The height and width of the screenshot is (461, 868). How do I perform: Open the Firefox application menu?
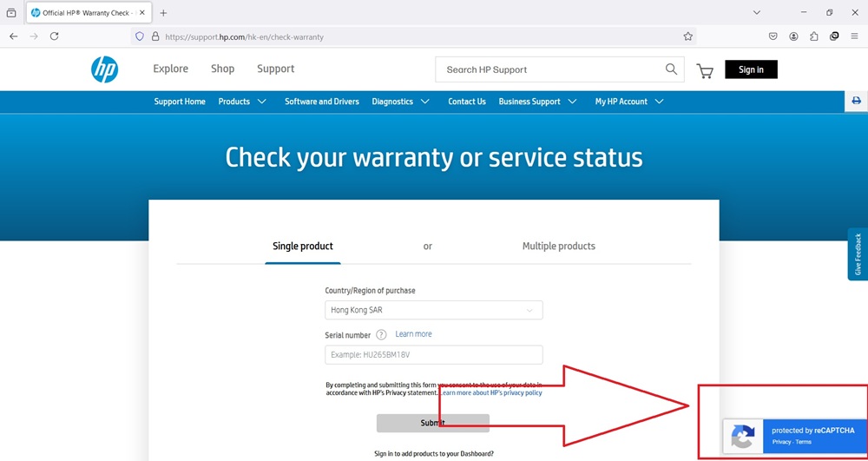tap(855, 36)
